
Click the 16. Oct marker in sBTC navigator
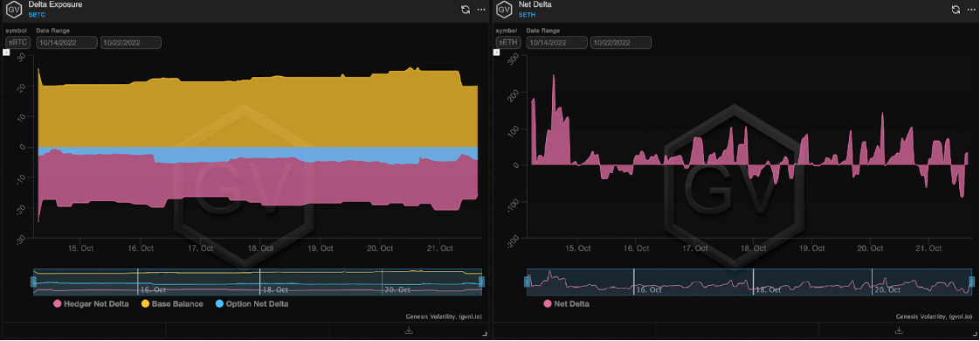coord(153,289)
